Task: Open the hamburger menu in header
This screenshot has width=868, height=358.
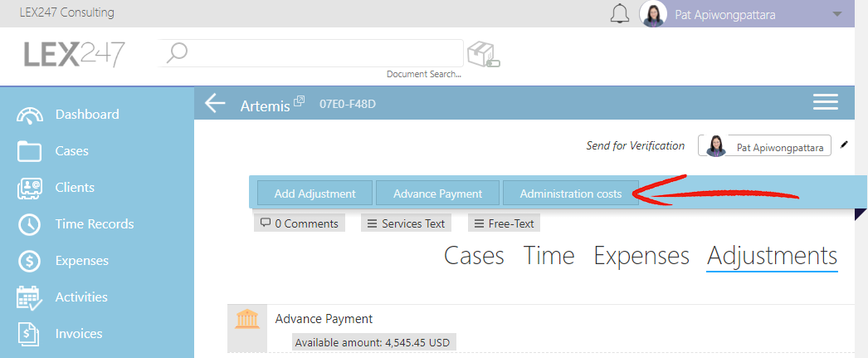Action: pos(825,102)
